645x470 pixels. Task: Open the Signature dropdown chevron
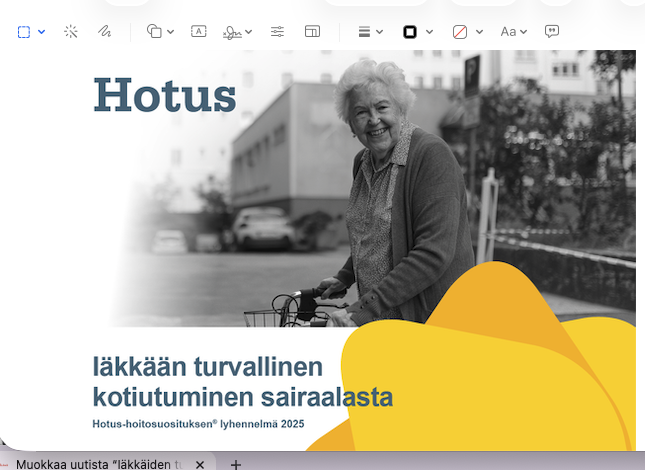(248, 32)
